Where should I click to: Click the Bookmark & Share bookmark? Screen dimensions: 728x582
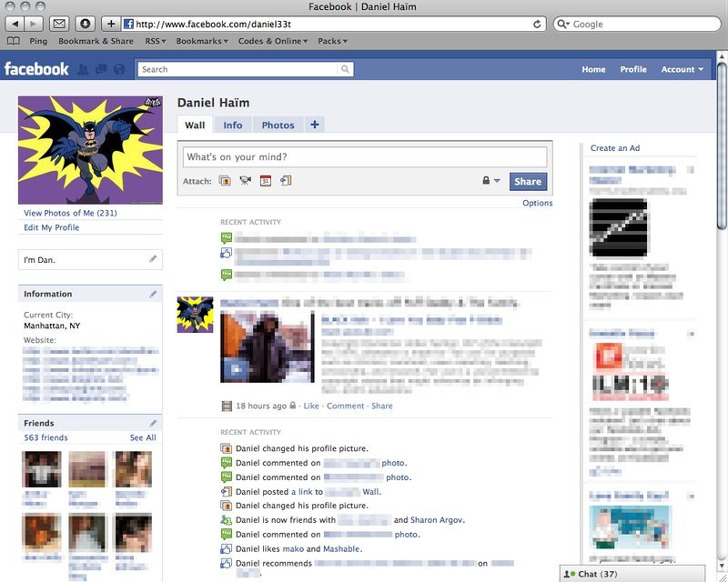(x=96, y=41)
